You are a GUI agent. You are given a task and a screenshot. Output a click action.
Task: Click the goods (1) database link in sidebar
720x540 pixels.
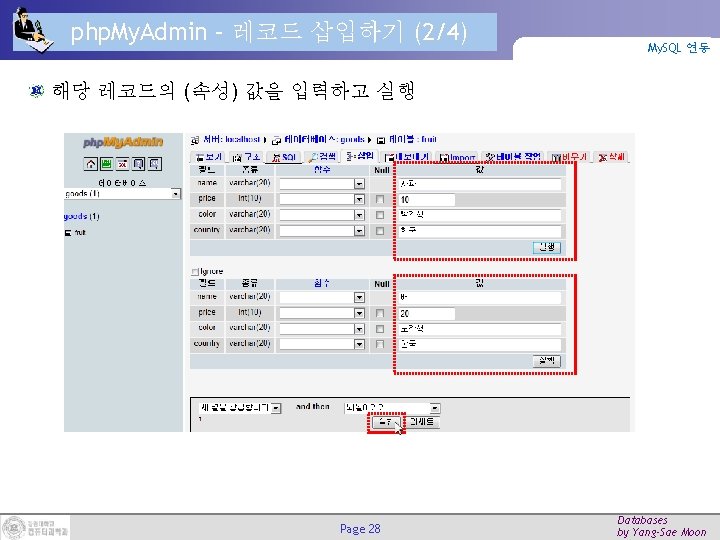tap(81, 216)
